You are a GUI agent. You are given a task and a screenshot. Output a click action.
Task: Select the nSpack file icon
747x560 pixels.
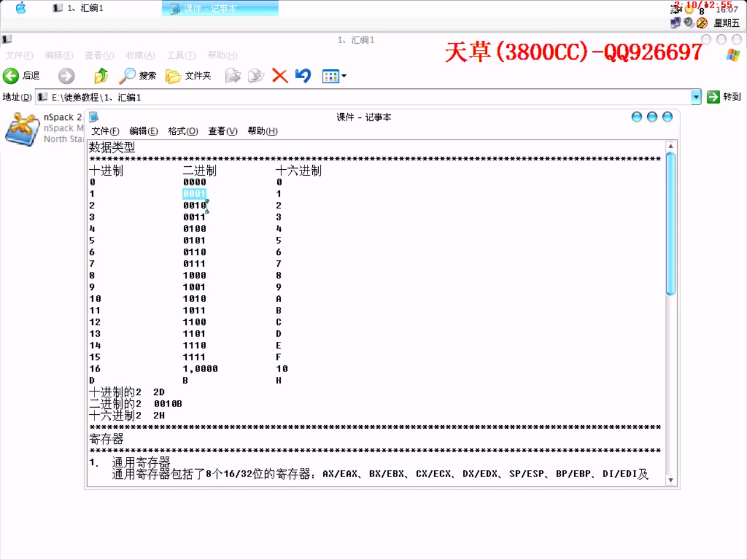pos(22,128)
